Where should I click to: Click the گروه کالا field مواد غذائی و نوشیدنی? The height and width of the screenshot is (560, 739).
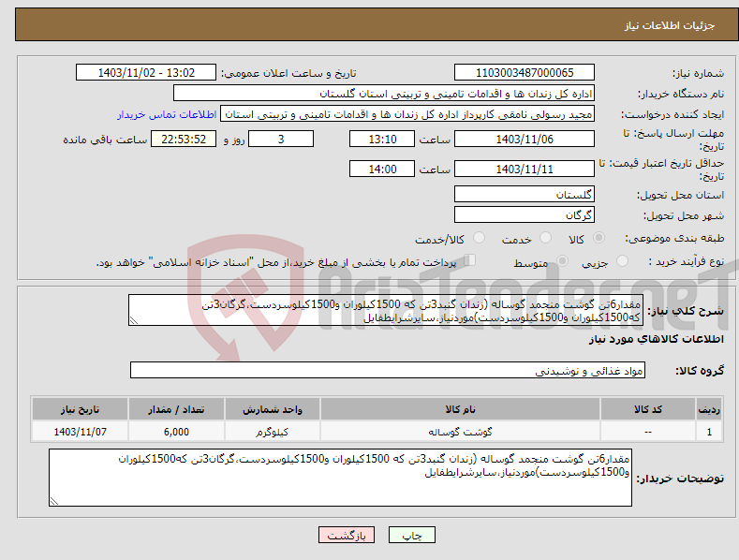(388, 371)
